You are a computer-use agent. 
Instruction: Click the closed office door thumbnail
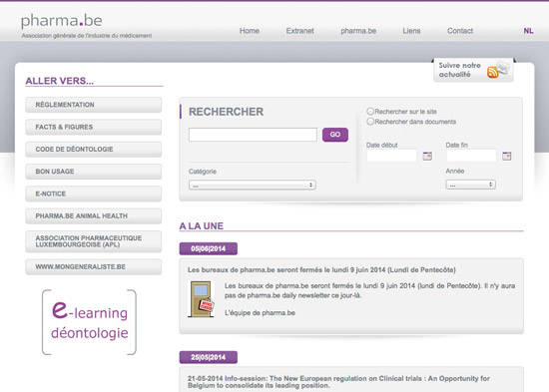(201, 299)
